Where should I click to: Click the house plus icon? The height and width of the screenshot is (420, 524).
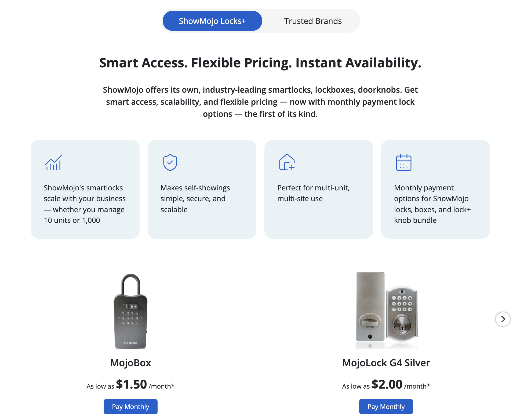pos(287,162)
